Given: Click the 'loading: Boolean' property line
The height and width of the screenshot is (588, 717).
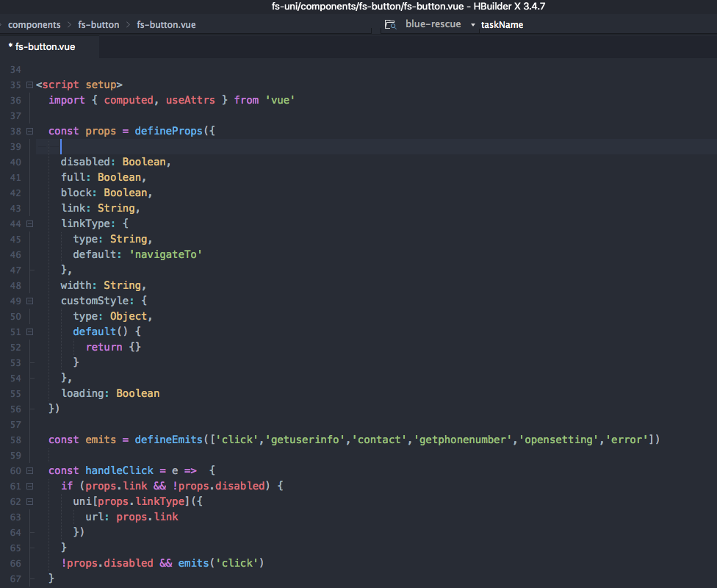Looking at the screenshot, I should tap(110, 393).
